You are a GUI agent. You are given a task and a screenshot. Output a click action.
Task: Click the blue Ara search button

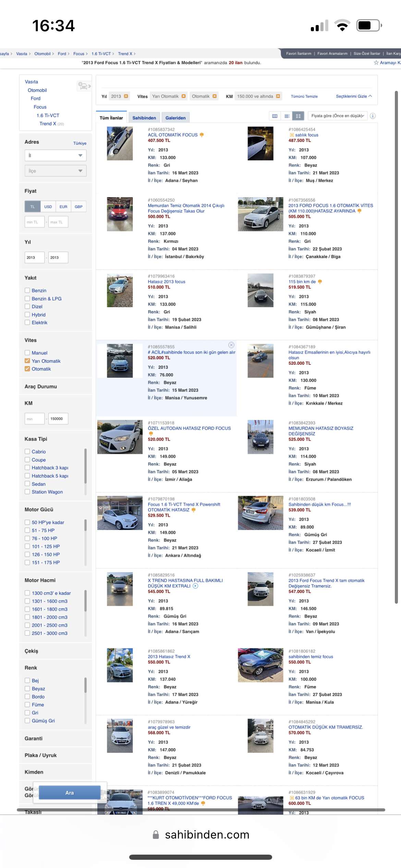coord(70,793)
